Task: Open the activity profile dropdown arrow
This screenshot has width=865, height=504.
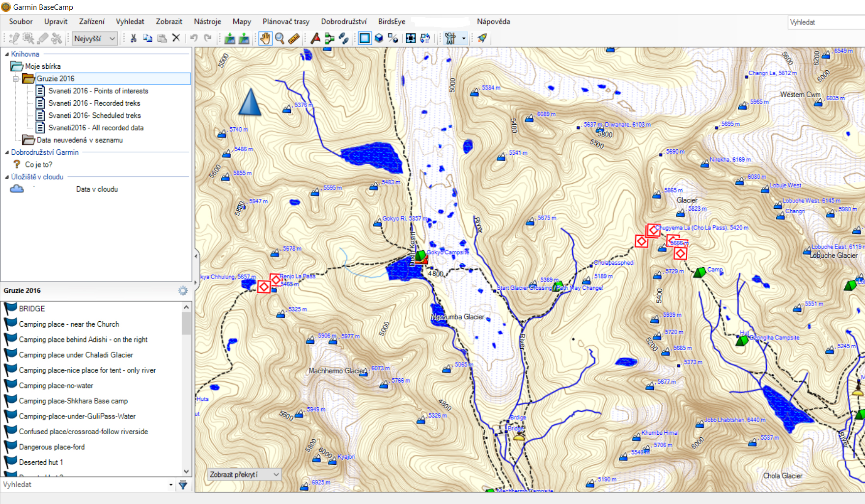Action: [463, 38]
